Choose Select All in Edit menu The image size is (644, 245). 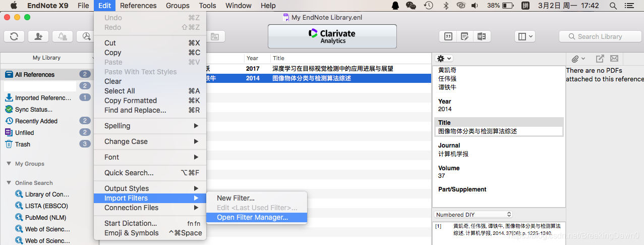pyautogui.click(x=150, y=91)
